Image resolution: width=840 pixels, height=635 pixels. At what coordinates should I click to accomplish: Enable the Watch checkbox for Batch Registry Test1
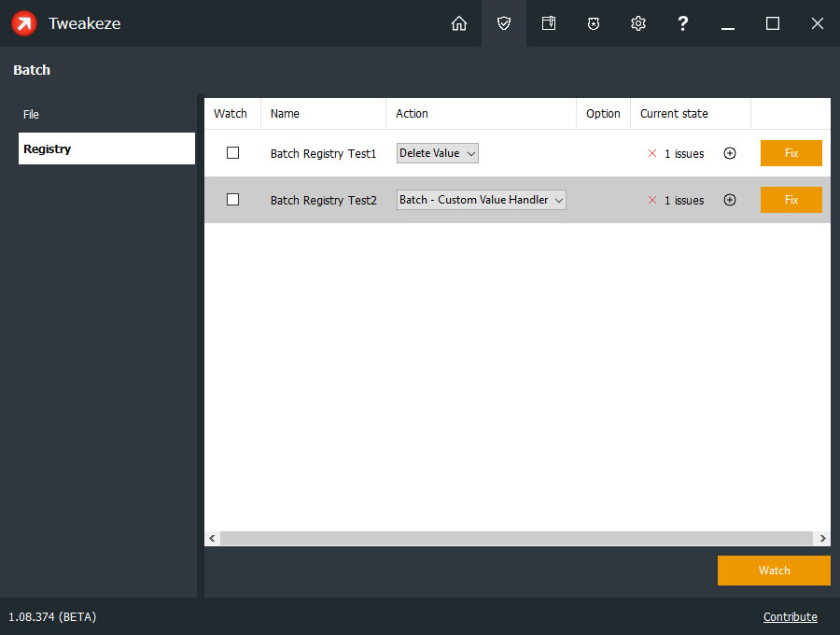click(x=232, y=153)
